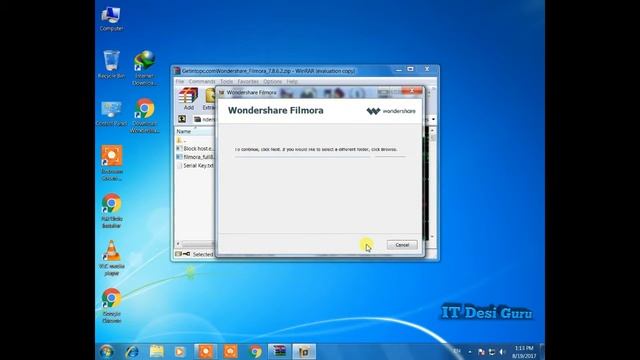
Task: Click the Show Desktop button
Action: (x=542, y=352)
